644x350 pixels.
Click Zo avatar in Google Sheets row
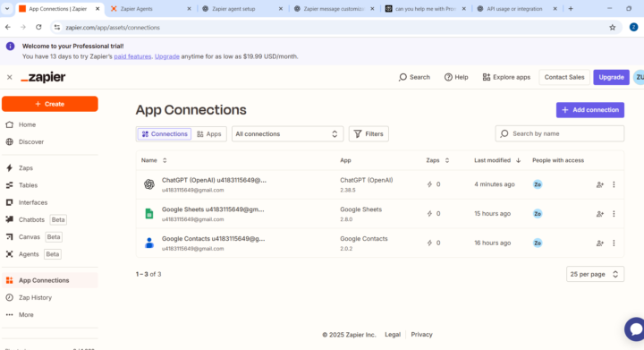538,214
